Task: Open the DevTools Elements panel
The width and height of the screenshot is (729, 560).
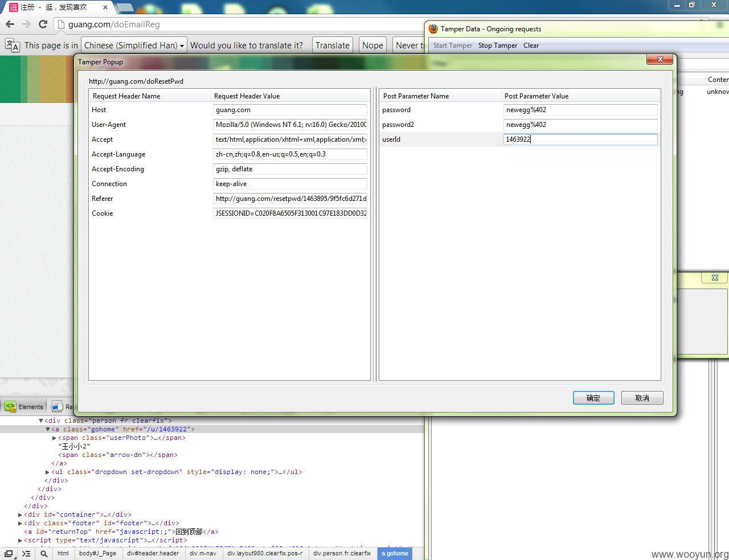Action: point(24,406)
